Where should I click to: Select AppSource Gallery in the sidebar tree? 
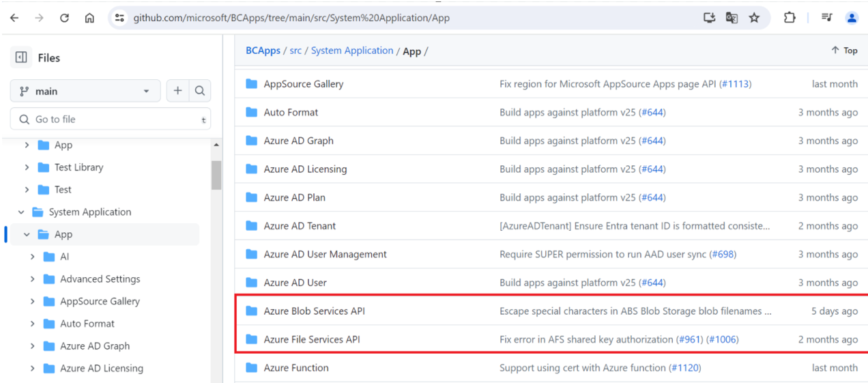100,301
